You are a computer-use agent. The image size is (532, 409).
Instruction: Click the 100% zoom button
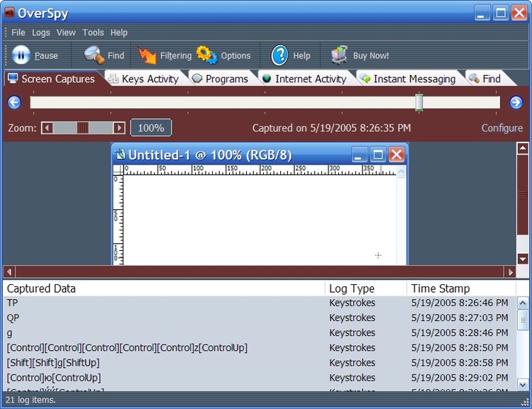(151, 128)
